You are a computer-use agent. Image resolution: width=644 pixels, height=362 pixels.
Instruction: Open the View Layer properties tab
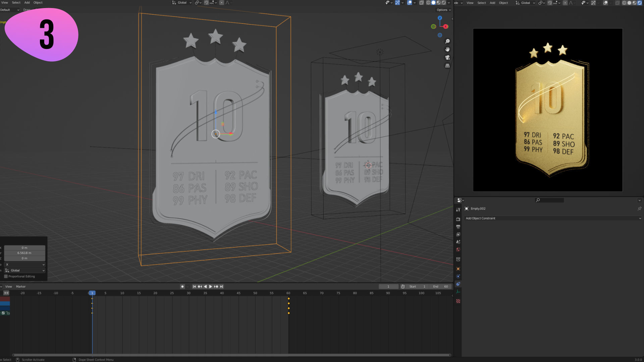click(x=458, y=234)
